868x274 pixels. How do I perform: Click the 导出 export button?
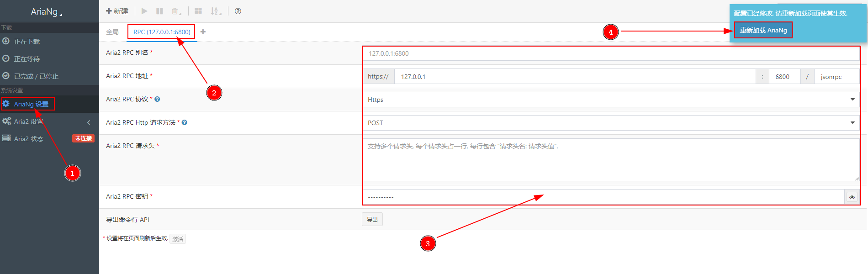coord(372,220)
